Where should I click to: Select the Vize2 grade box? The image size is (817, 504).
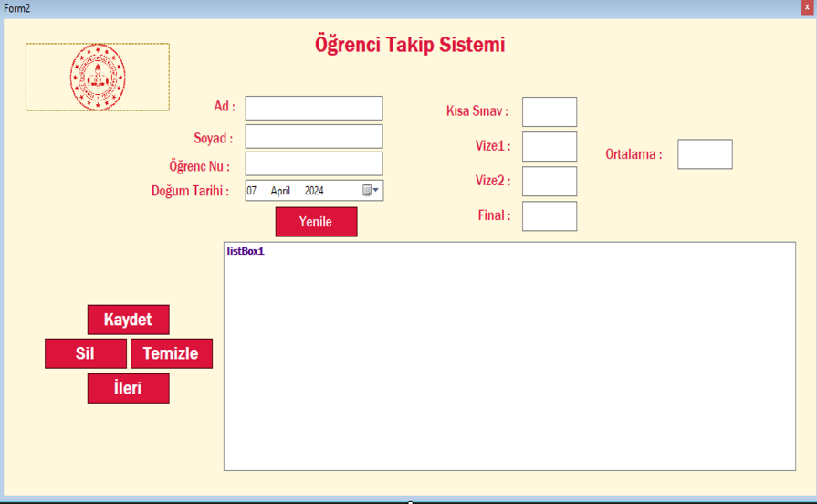[x=549, y=181]
